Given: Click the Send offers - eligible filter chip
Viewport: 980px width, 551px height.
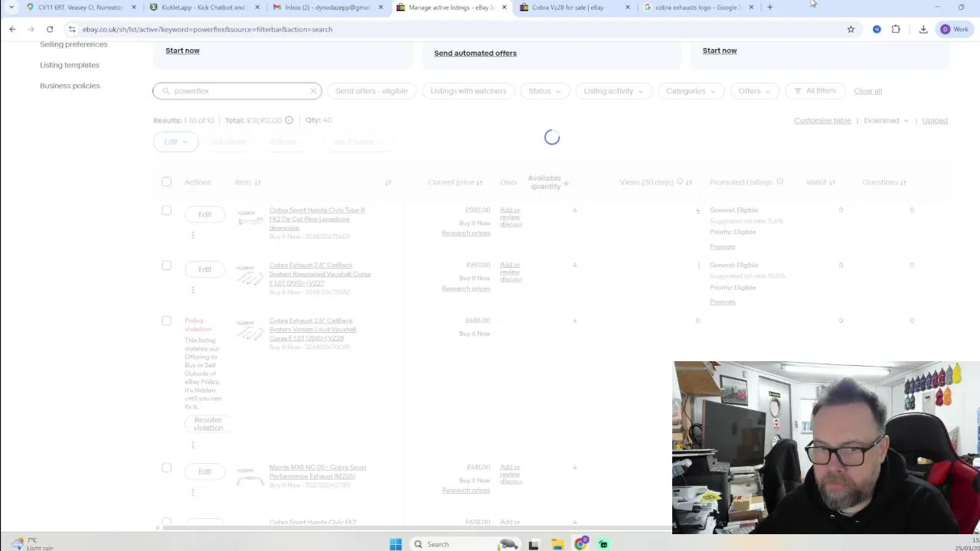Looking at the screenshot, I should pyautogui.click(x=371, y=91).
